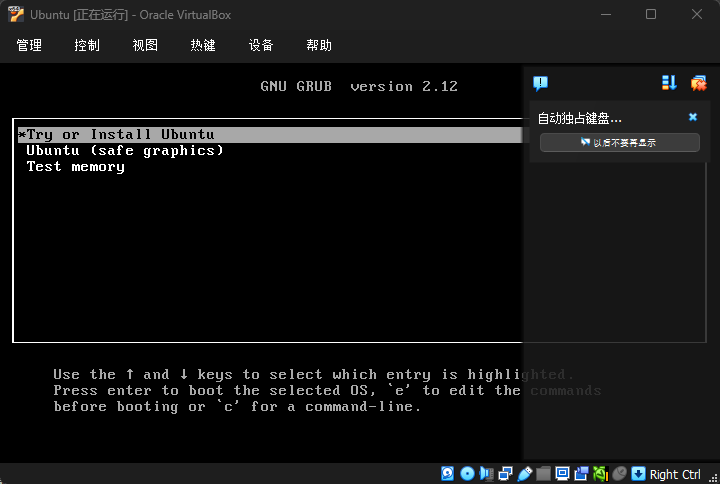Open the USB devices indicator icon

point(524,474)
